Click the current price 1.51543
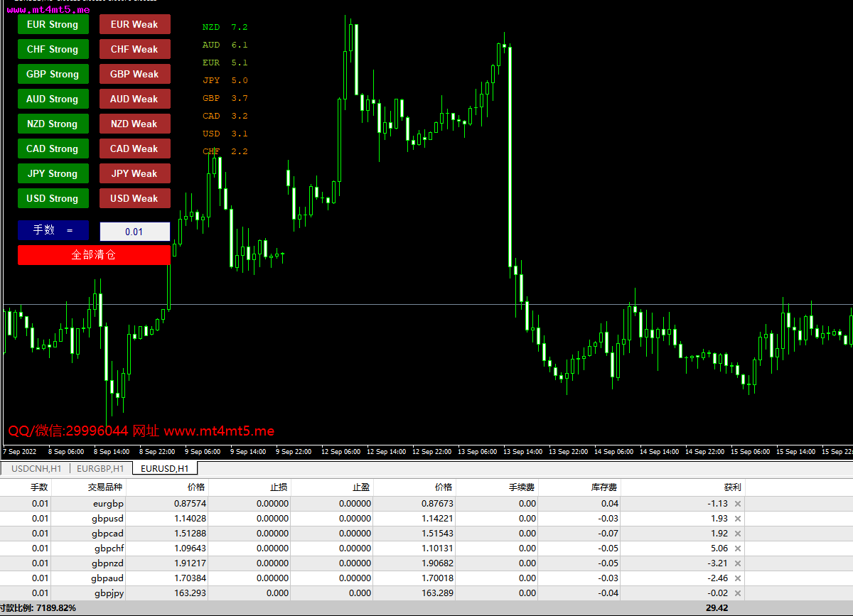 coord(437,534)
